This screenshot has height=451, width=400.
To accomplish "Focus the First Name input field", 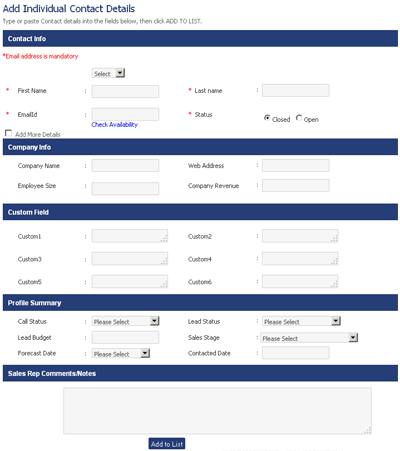I will point(125,91).
